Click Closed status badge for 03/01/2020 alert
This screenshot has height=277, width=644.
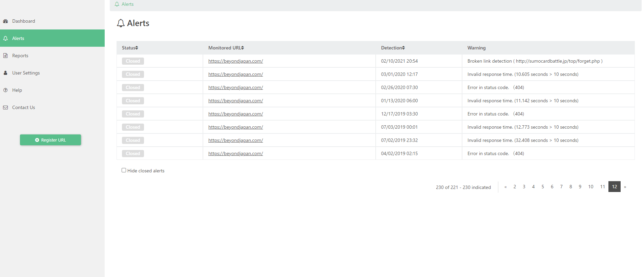click(133, 74)
